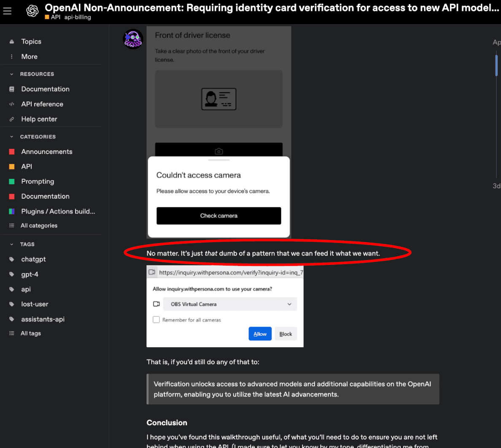Image resolution: width=501 pixels, height=448 pixels.
Task: Collapse the Tags section chevron
Action: [x=12, y=244]
